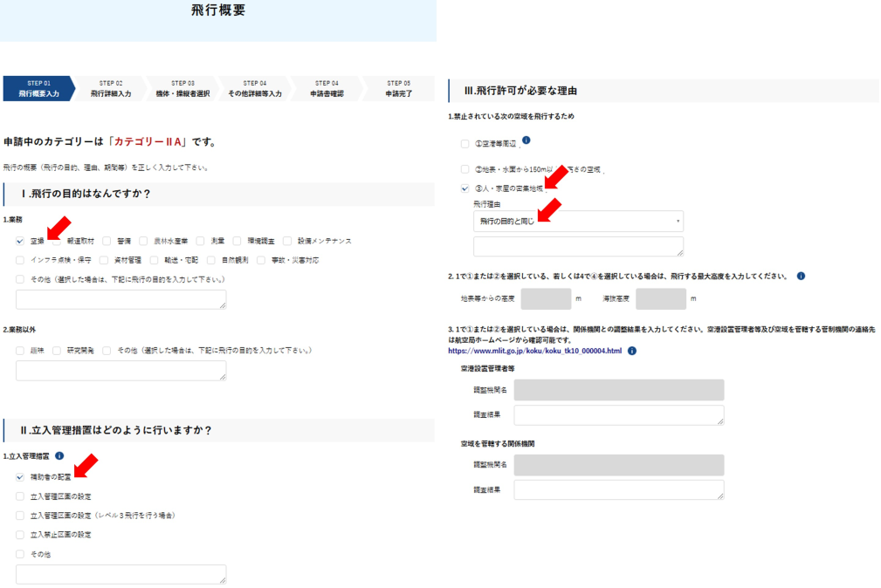Focus the 空港設置管理者等 調整結果 text box
The height and width of the screenshot is (588, 881).
[619, 415]
